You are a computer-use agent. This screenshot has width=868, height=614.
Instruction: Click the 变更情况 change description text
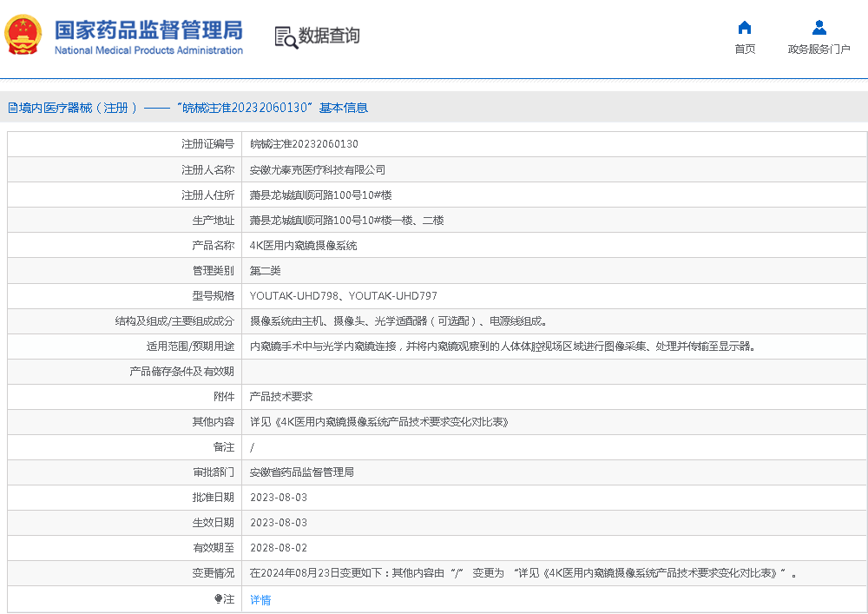(523, 573)
